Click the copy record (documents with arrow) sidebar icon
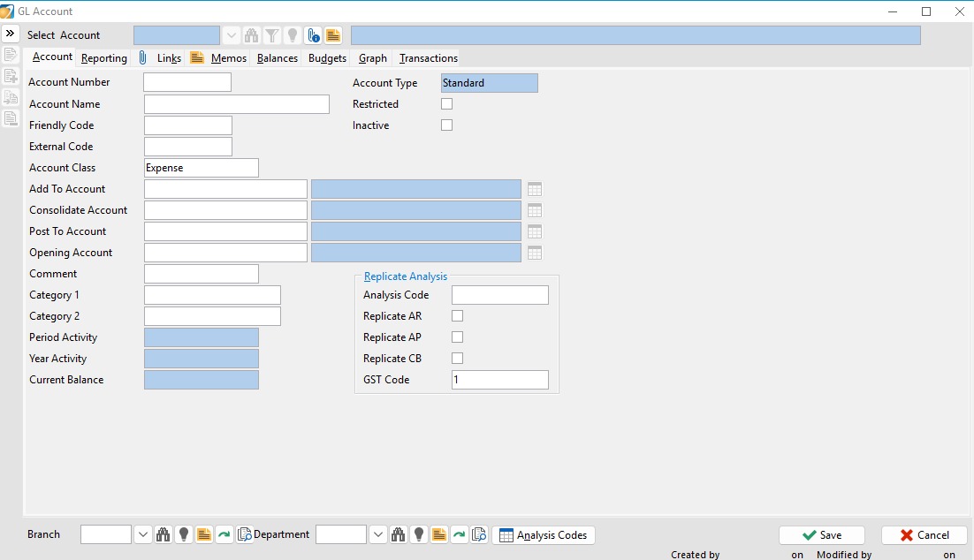The image size is (974, 560). [x=10, y=97]
